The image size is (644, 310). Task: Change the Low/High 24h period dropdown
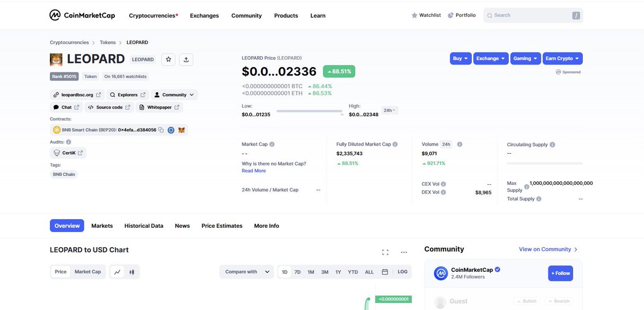pos(390,110)
